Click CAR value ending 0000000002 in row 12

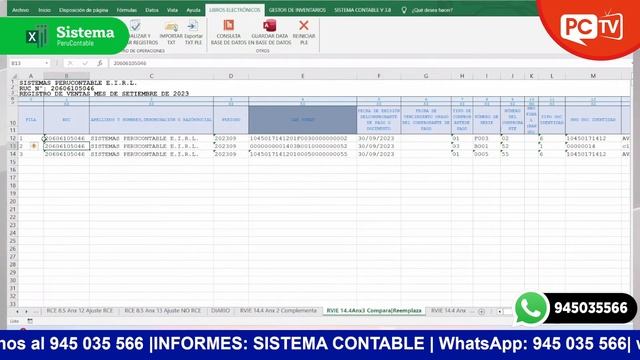point(302,138)
